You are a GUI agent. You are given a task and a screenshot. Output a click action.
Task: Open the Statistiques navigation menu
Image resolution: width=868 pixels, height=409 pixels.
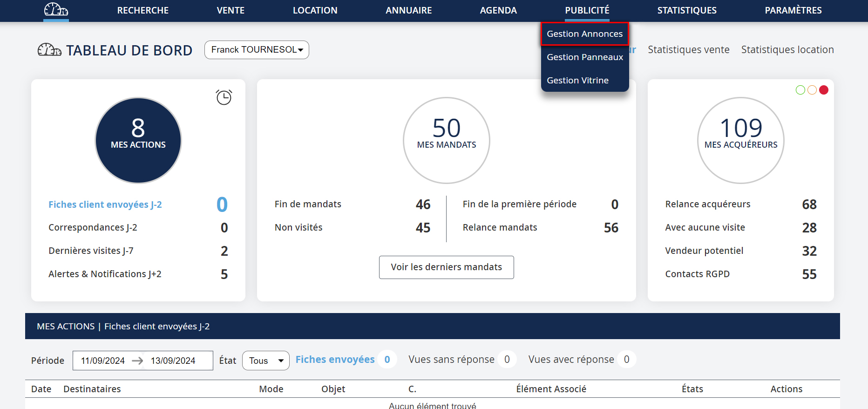(x=687, y=10)
